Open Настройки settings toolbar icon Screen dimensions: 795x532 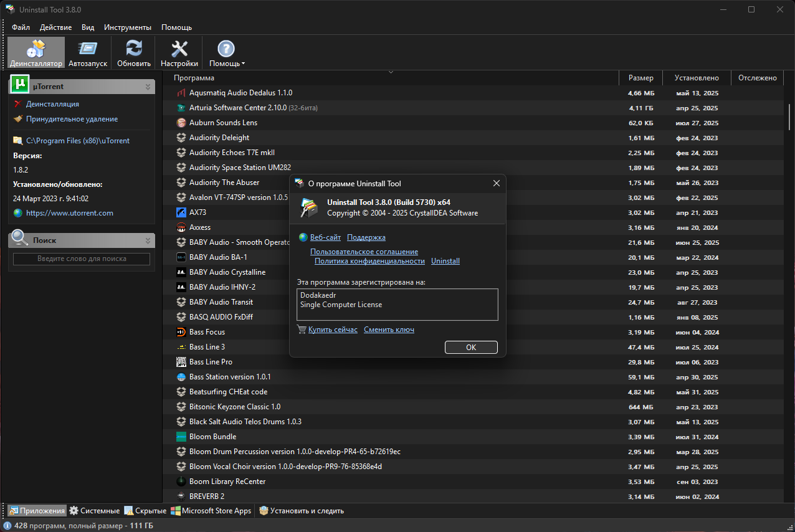[179, 53]
